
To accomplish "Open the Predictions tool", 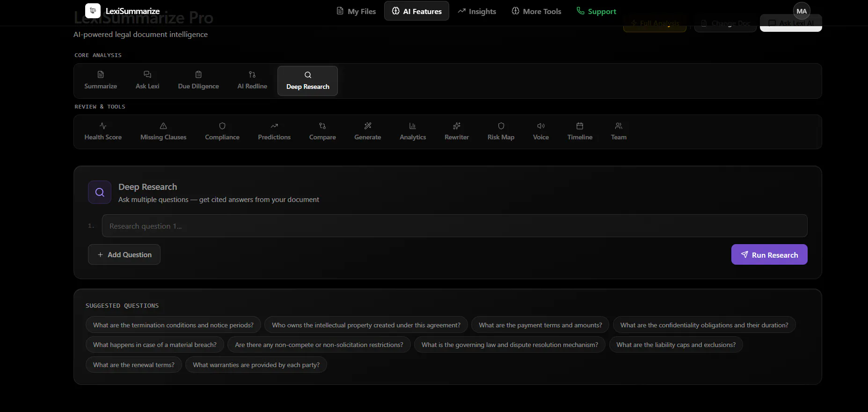I will click(x=274, y=131).
